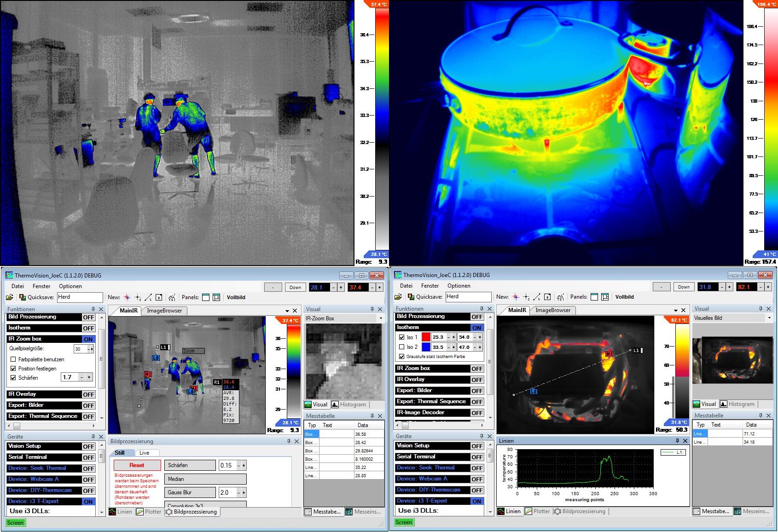The height and width of the screenshot is (532, 778).
Task: Open the Visuelles Bild dropdown
Action: (769, 318)
